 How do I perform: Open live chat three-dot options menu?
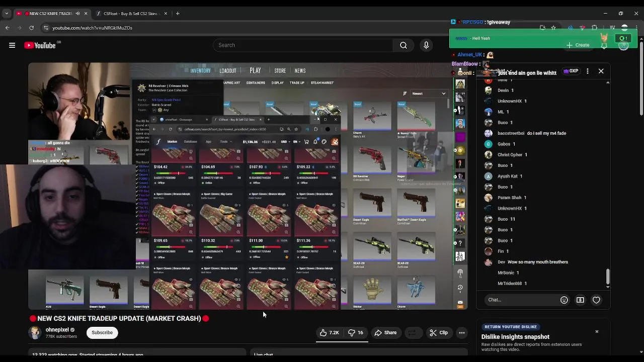pos(587,71)
